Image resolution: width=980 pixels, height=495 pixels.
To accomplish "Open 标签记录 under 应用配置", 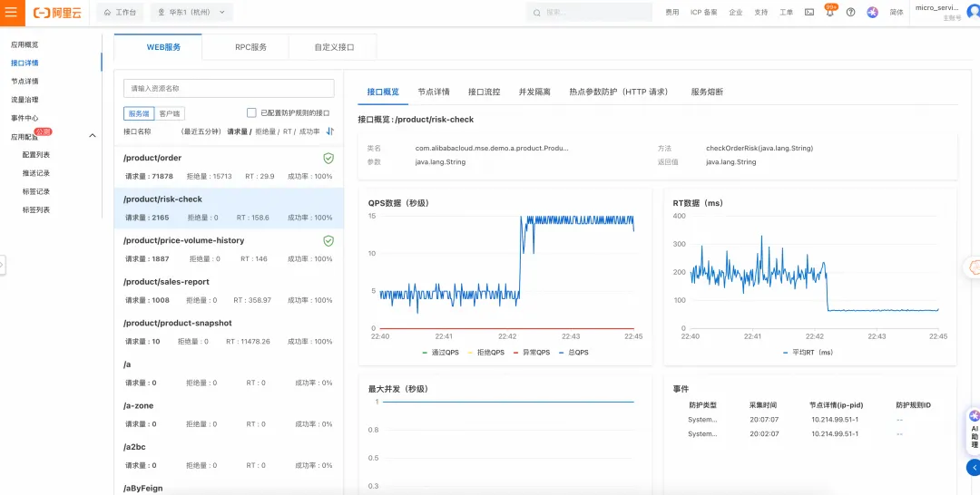I will 36,191.
